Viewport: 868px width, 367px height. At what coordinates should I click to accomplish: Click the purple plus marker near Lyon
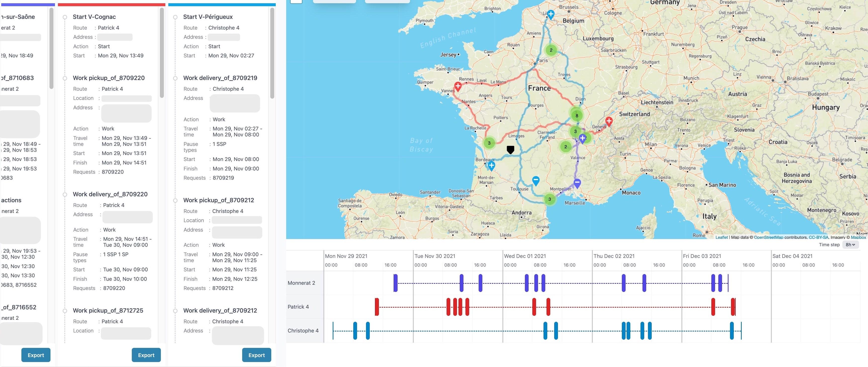point(582,138)
